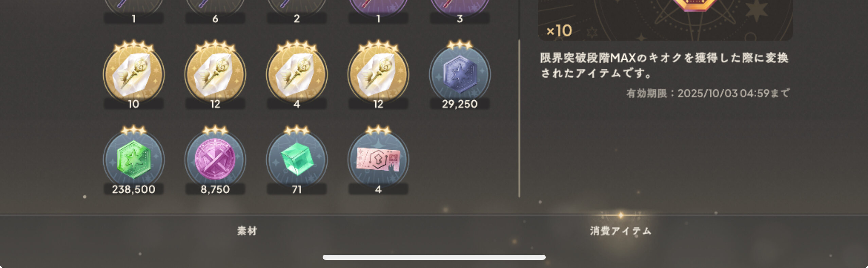This screenshot has height=268, width=868.
Task: Click the item description text about 限界突破段階MAX
Action: [664, 65]
